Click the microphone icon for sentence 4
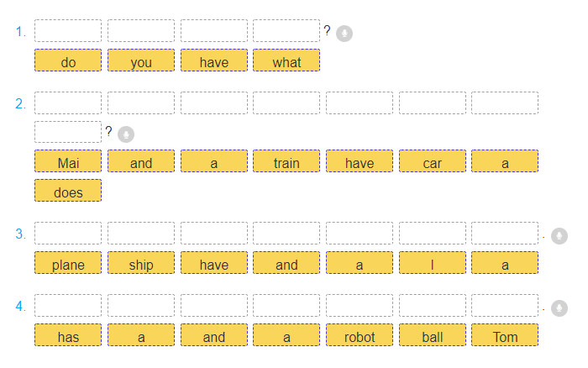Viewport: 588px width, 368px height. [x=559, y=308]
